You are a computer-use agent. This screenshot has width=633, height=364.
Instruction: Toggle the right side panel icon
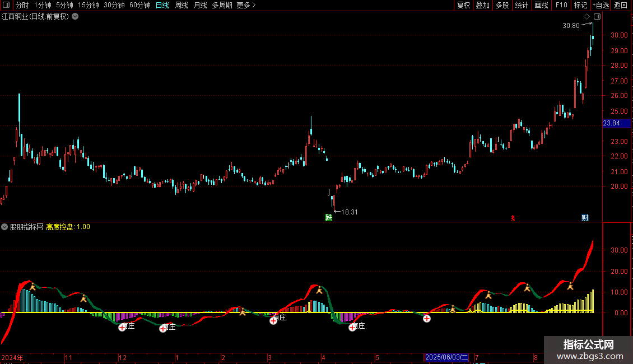tap(597, 17)
